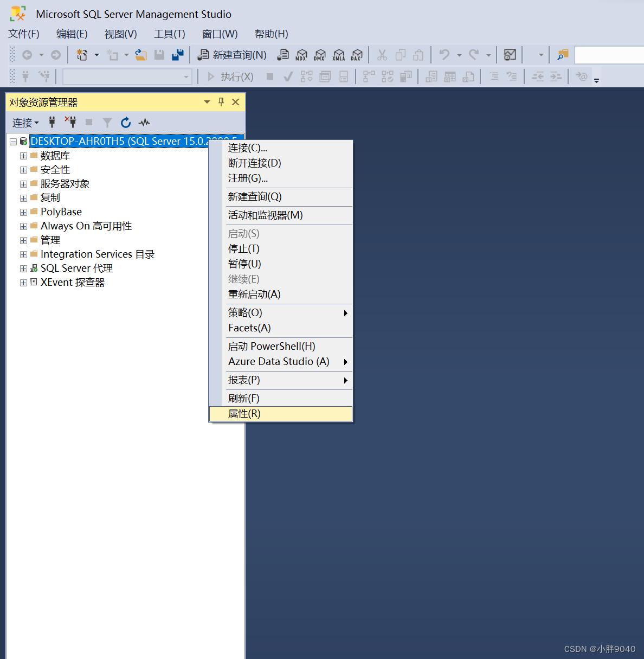Expand the SQL Server 代理 node
The image size is (644, 659).
(23, 268)
